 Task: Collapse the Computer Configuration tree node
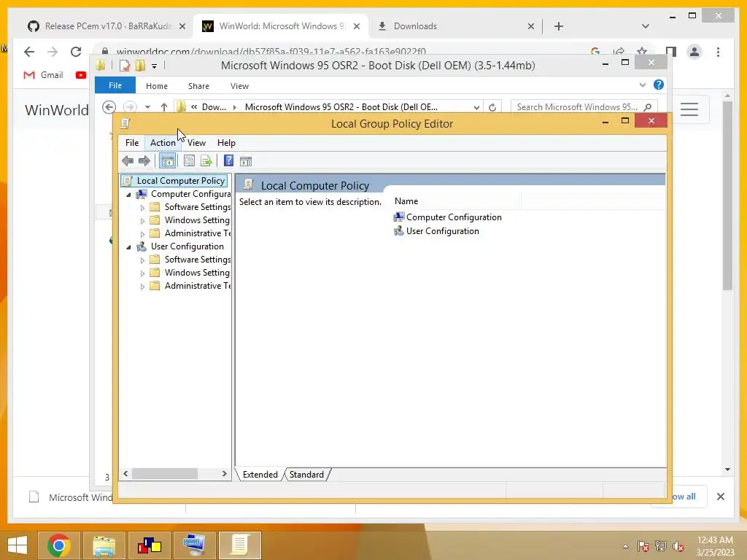click(128, 194)
